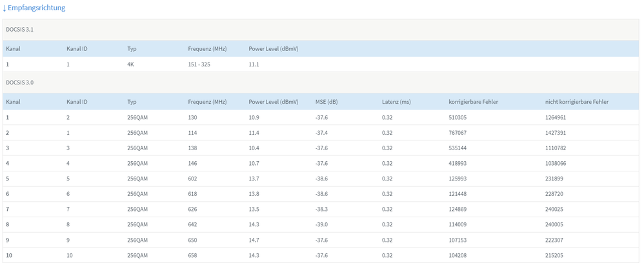
Task: Click correctable errors 121448
Action: (x=458, y=194)
